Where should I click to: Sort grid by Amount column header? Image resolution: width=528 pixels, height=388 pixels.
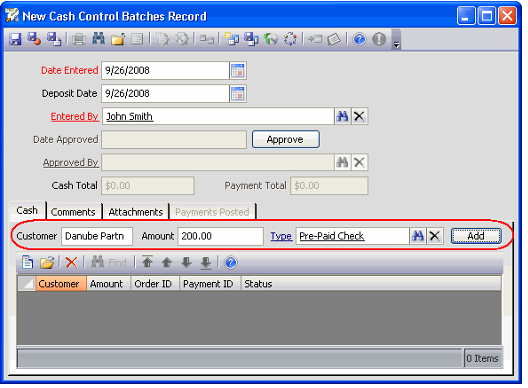(x=108, y=284)
